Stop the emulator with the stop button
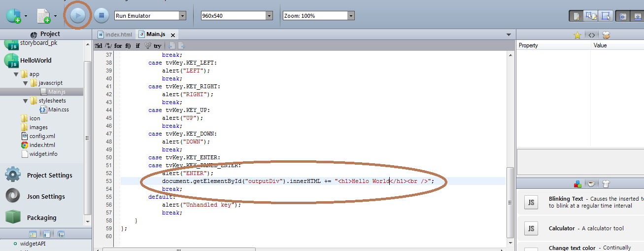Screen dimensions: 644x251 click(102, 15)
